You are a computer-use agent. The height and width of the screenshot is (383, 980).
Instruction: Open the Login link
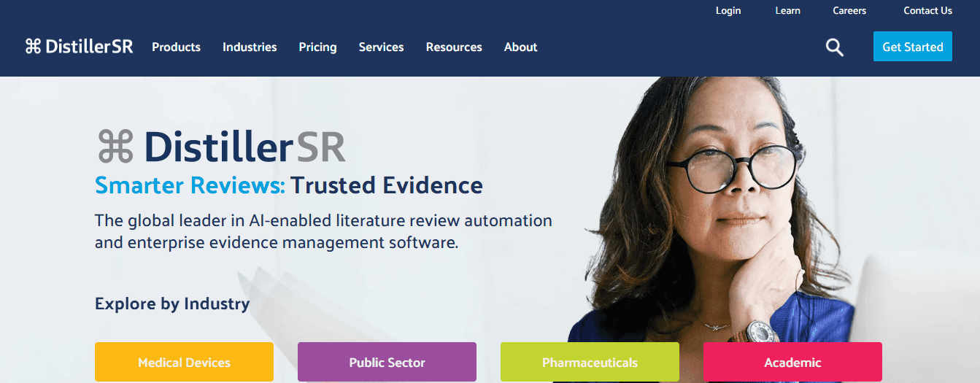pyautogui.click(x=728, y=10)
